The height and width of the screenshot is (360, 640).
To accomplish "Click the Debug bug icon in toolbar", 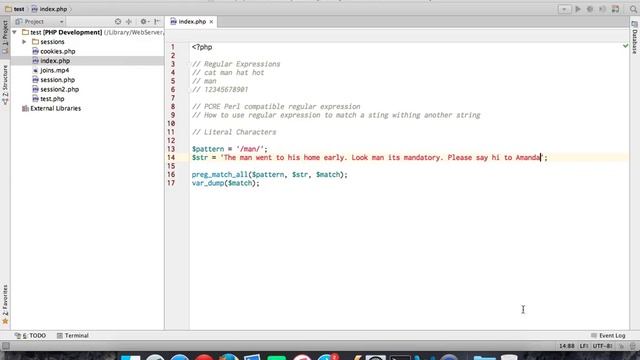I will pyautogui.click(x=590, y=9).
